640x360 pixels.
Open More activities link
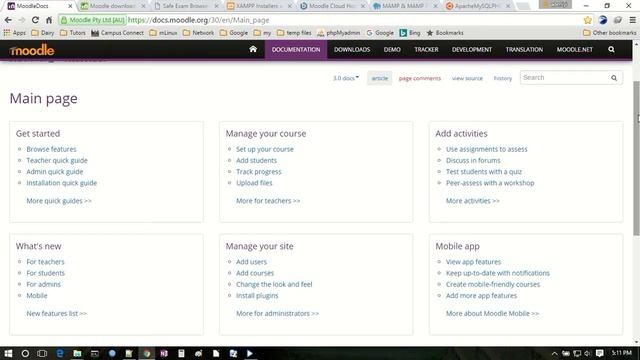473,201
